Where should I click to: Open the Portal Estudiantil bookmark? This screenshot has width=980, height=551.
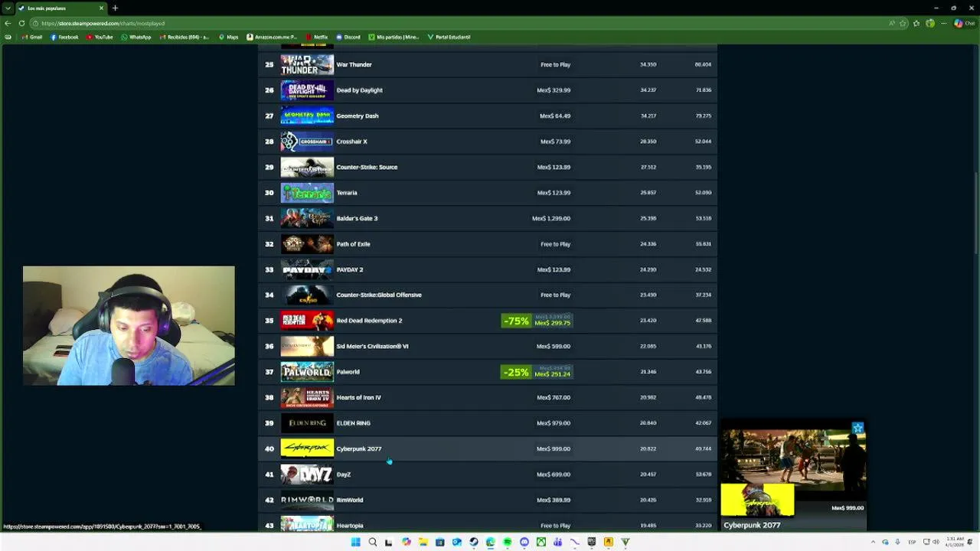449,37
